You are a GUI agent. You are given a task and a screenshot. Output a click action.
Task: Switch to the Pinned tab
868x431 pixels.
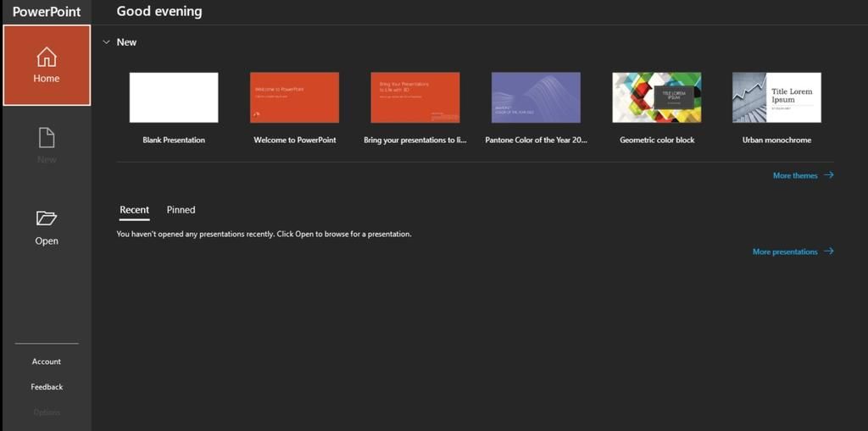pyautogui.click(x=181, y=210)
